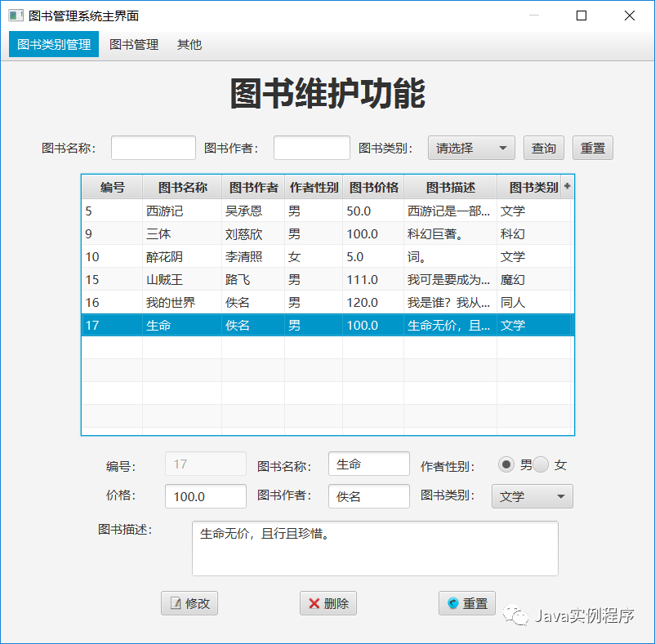Sort by the 图书名称 column header
The image size is (655, 644).
182,188
